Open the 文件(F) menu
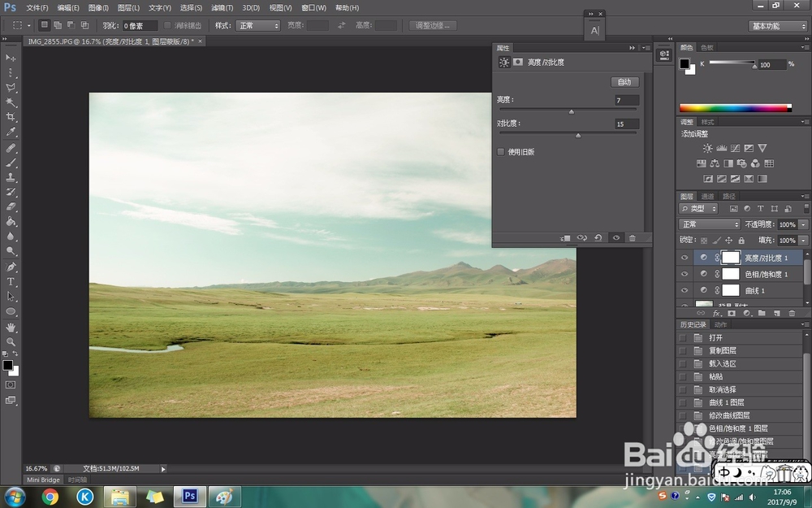812x508 pixels. (37, 8)
